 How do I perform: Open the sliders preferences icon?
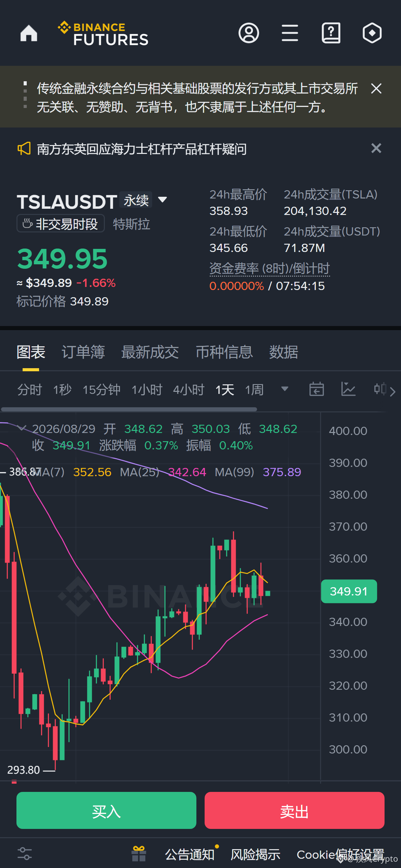(25, 854)
